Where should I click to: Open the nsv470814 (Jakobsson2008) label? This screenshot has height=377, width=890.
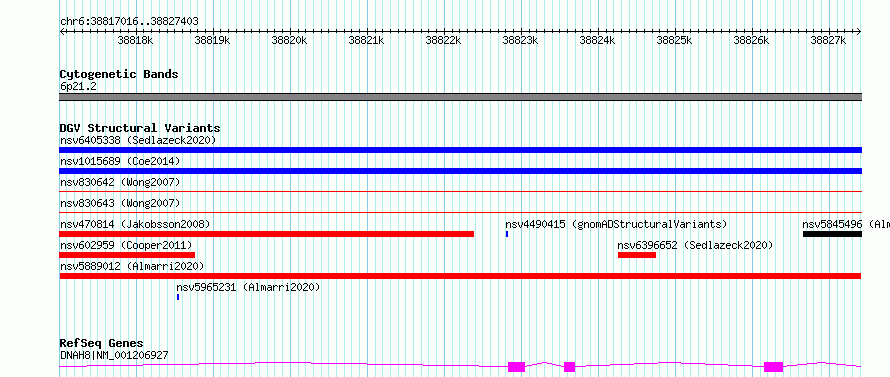coord(135,224)
